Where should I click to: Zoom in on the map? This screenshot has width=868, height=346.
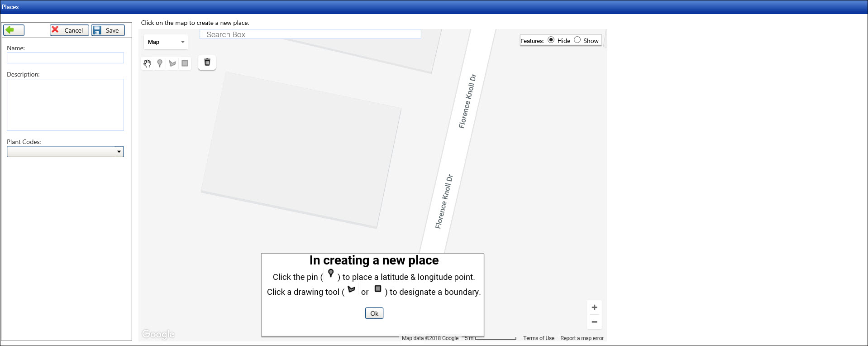594,308
